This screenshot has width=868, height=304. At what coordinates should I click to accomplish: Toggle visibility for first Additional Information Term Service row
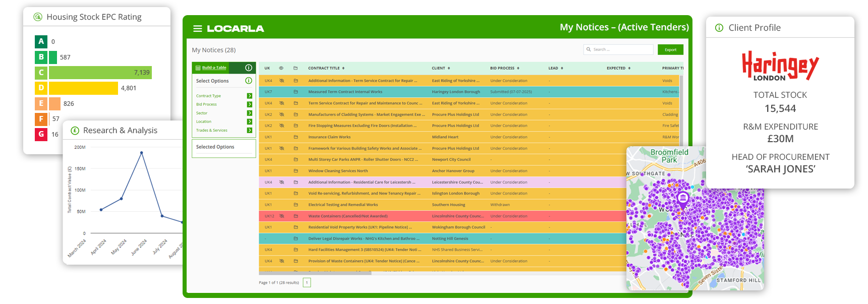coord(282,81)
